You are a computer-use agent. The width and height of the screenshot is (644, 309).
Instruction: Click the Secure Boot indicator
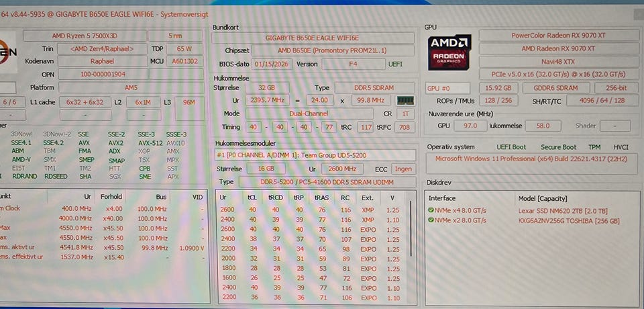coord(558,147)
